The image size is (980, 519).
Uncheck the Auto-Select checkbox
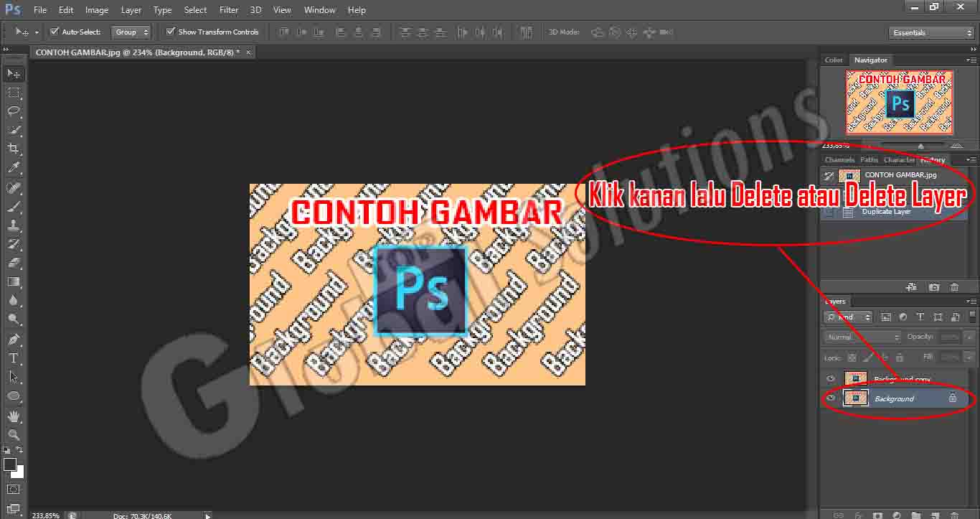point(55,32)
